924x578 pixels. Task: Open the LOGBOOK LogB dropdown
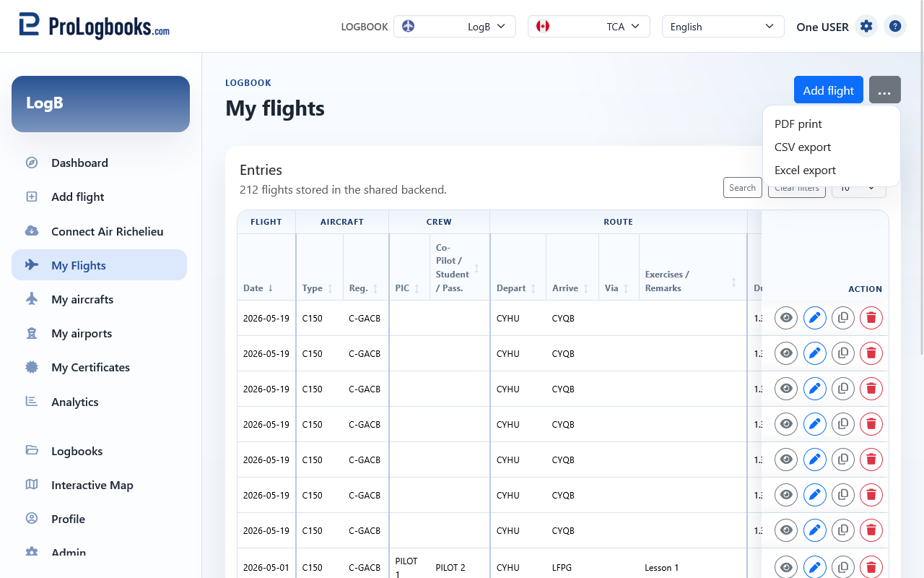(x=455, y=27)
